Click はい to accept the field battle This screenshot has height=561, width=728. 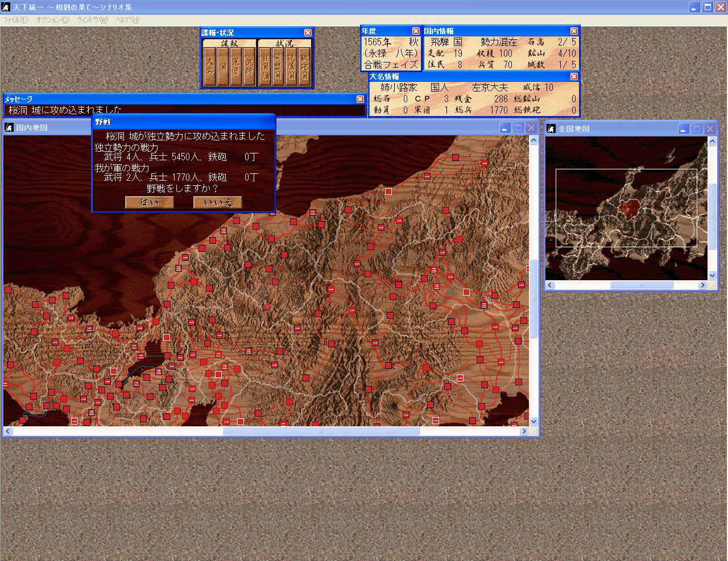click(x=150, y=202)
